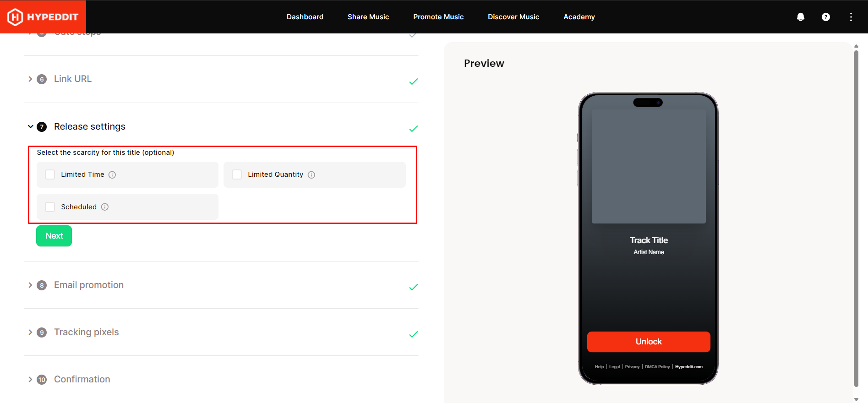This screenshot has width=868, height=414.
Task: Click the Hypeddit logo
Action: [x=43, y=17]
